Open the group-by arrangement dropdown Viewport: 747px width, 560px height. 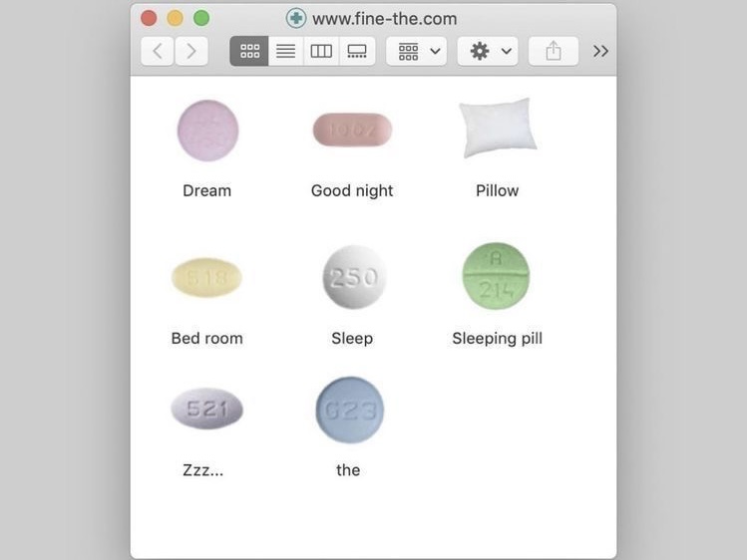[416, 51]
